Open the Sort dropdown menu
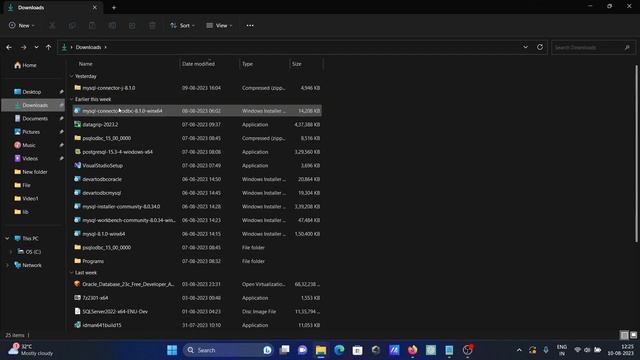640x360 pixels. [182, 26]
